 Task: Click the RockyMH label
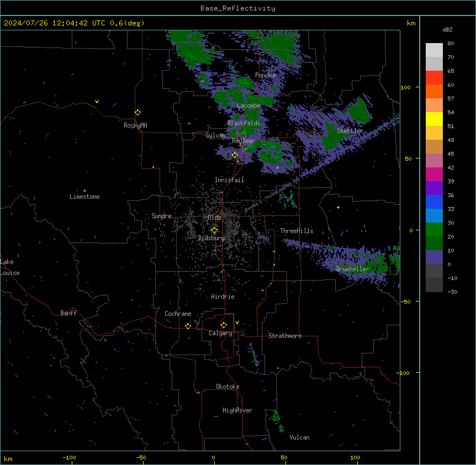(135, 125)
